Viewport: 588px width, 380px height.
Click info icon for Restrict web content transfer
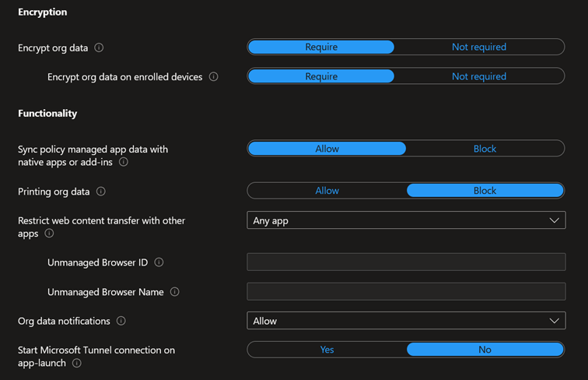click(49, 234)
